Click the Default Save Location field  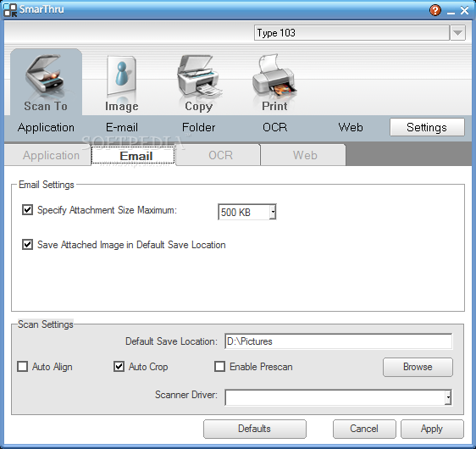339,341
